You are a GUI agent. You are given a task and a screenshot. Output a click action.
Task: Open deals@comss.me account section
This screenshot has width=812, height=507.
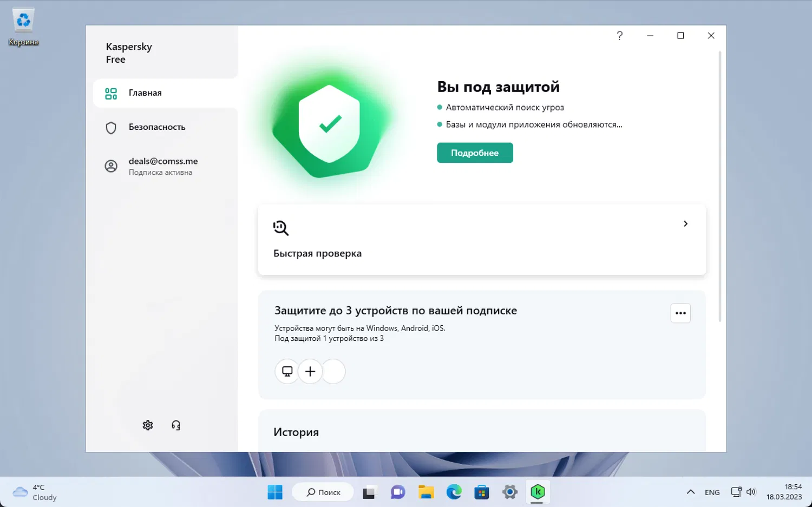pyautogui.click(x=166, y=166)
